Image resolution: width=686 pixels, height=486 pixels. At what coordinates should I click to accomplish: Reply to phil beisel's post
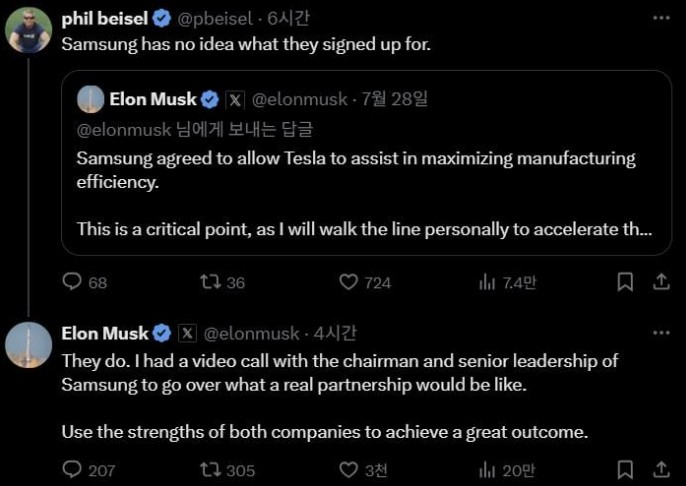(72, 283)
